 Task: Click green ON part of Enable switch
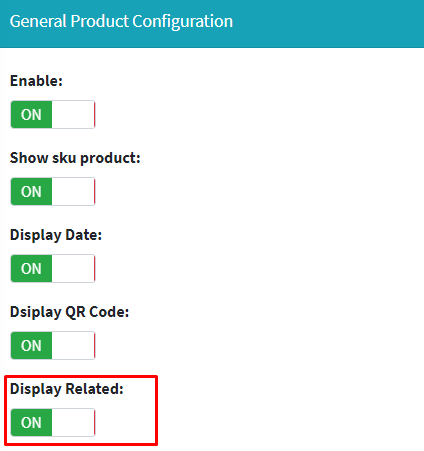[x=31, y=114]
